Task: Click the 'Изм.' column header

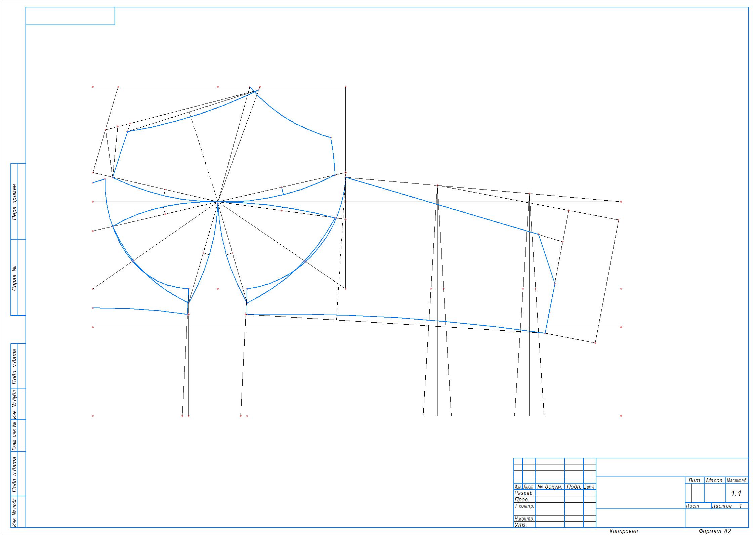Action: click(518, 487)
